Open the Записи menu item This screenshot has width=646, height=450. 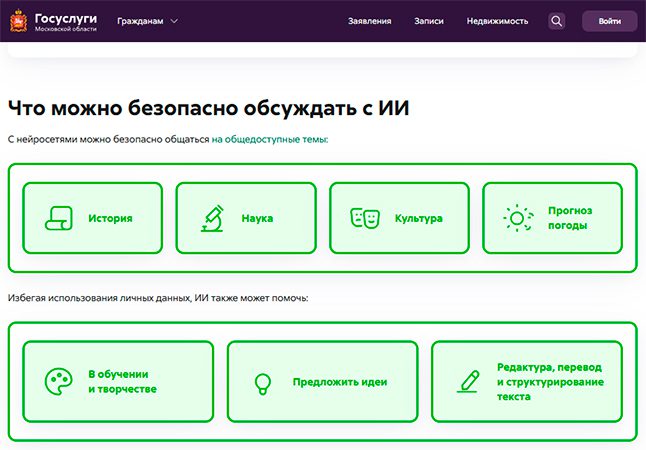(x=429, y=21)
